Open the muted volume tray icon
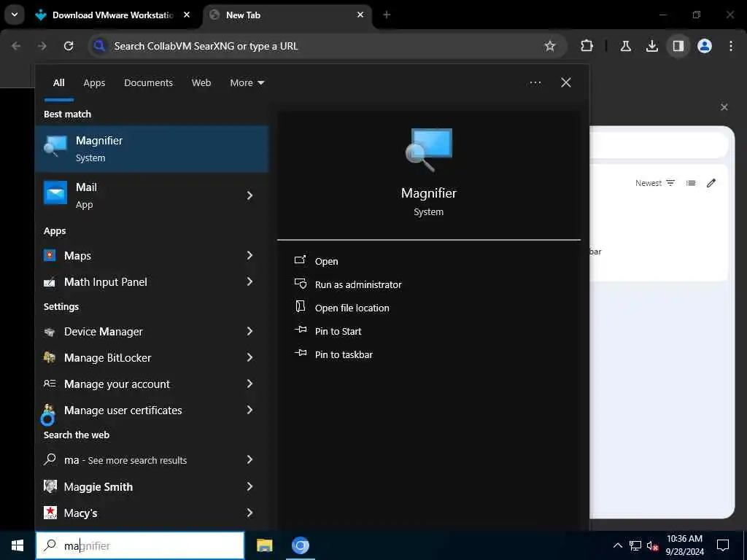Screen dimensions: 747x560 pyautogui.click(x=652, y=545)
